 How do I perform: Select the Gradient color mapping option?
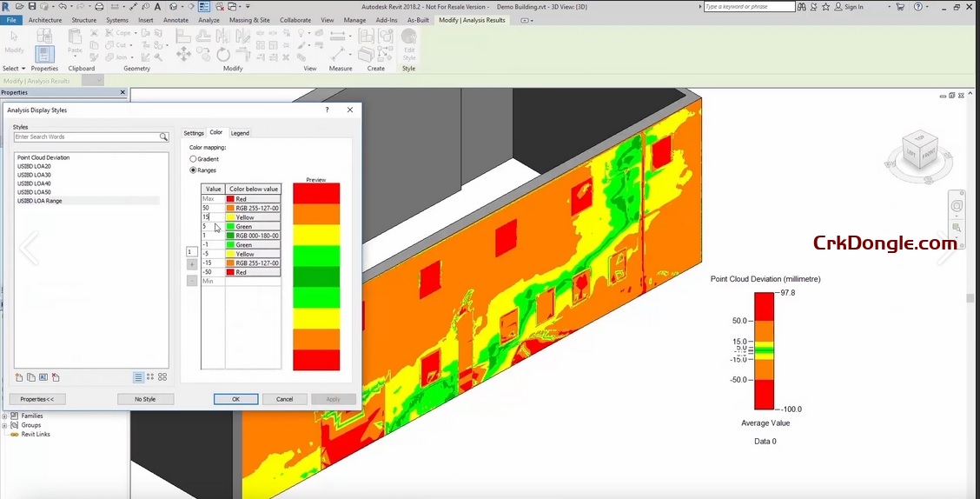(204, 159)
